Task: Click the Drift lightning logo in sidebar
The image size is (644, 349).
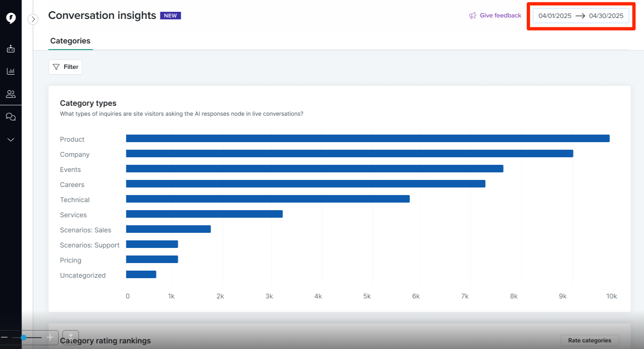Action: tap(11, 18)
